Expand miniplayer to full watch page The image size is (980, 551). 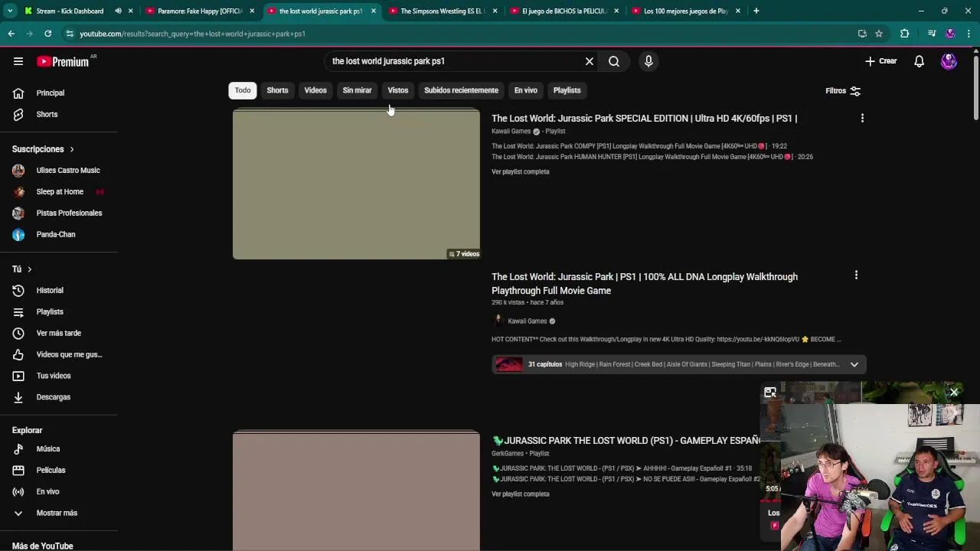(x=770, y=393)
